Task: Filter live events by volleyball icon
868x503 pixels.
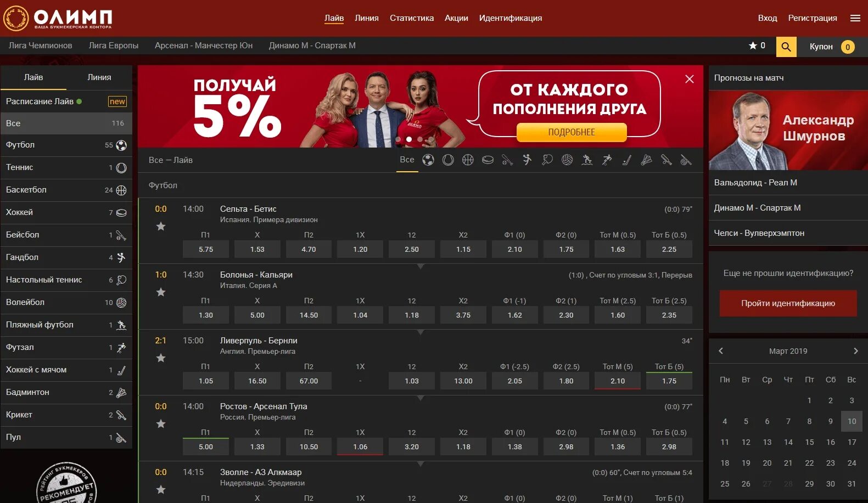Action: (567, 160)
